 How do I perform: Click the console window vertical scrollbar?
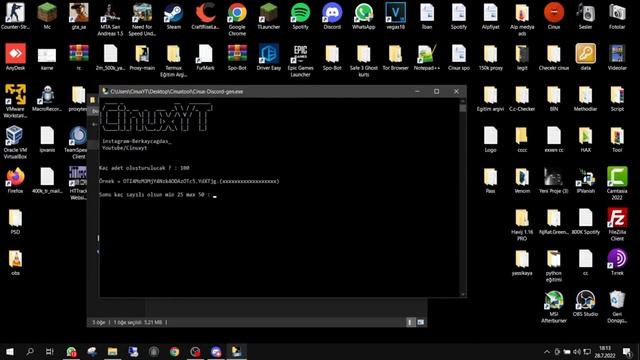coord(462,197)
